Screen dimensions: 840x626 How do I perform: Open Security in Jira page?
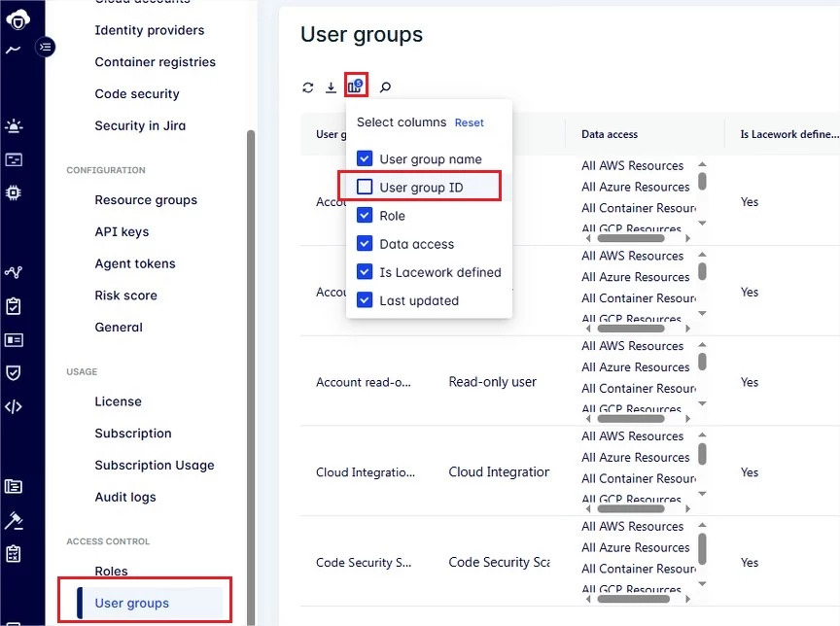point(140,125)
